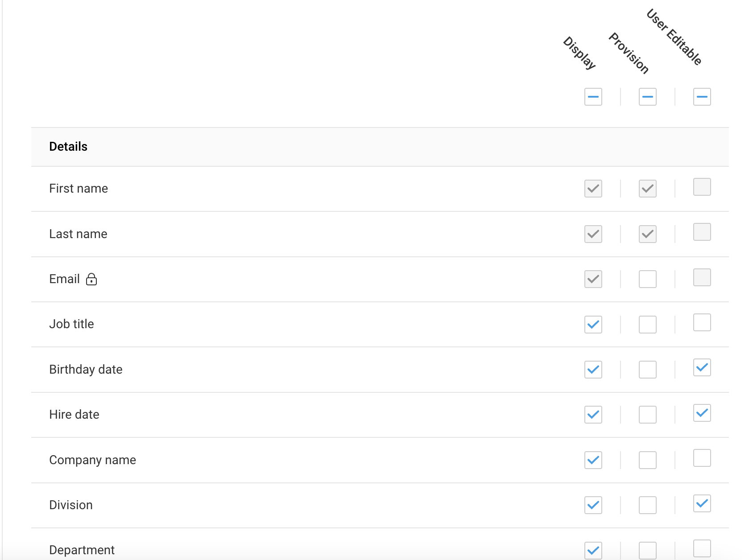Image resolution: width=753 pixels, height=560 pixels.
Task: Disable Display for Division
Action: coord(593,505)
